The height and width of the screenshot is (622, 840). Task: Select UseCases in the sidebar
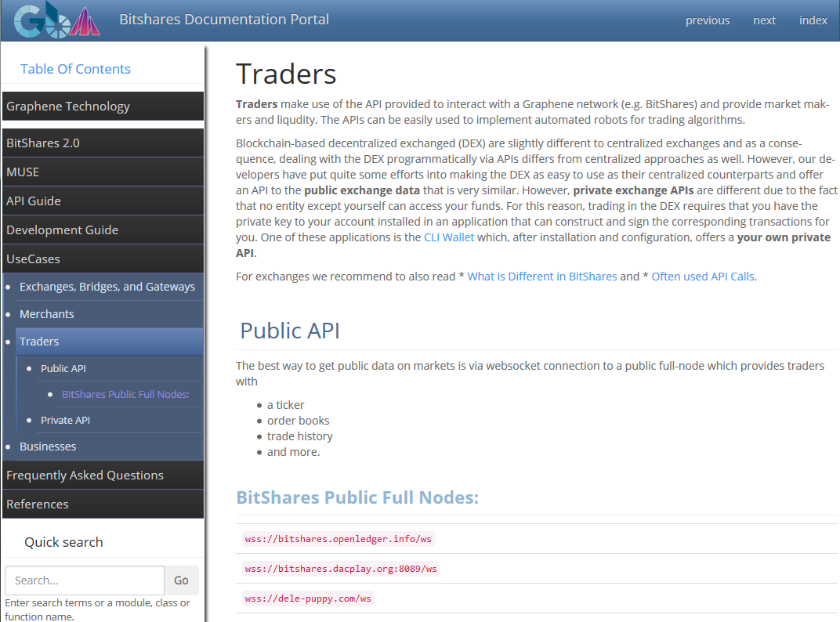[x=103, y=259]
